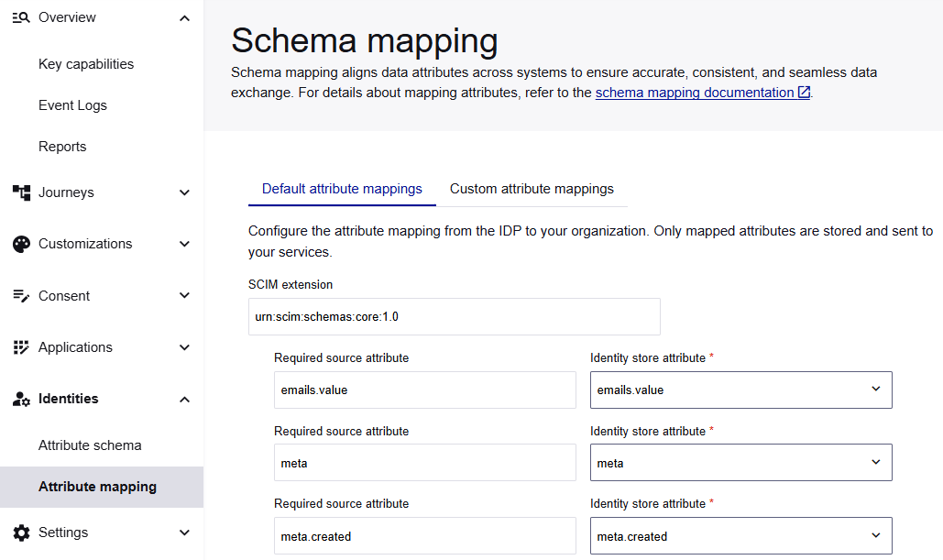Navigate to Attribute schema in the sidebar
This screenshot has width=943, height=560.
tap(89, 445)
